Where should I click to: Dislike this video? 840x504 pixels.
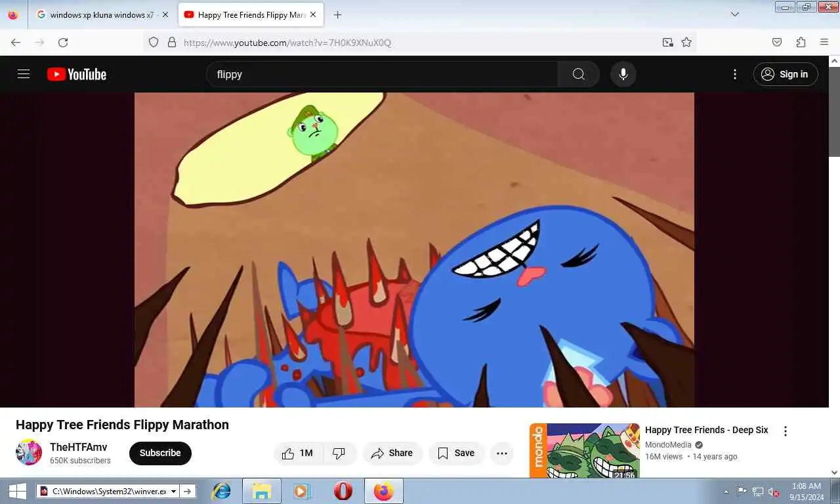(339, 453)
